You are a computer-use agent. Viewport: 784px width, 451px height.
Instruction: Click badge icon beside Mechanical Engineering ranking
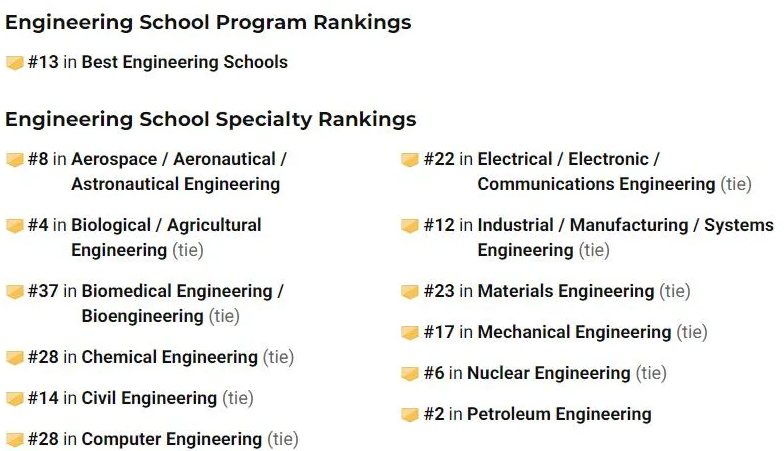[x=410, y=333]
